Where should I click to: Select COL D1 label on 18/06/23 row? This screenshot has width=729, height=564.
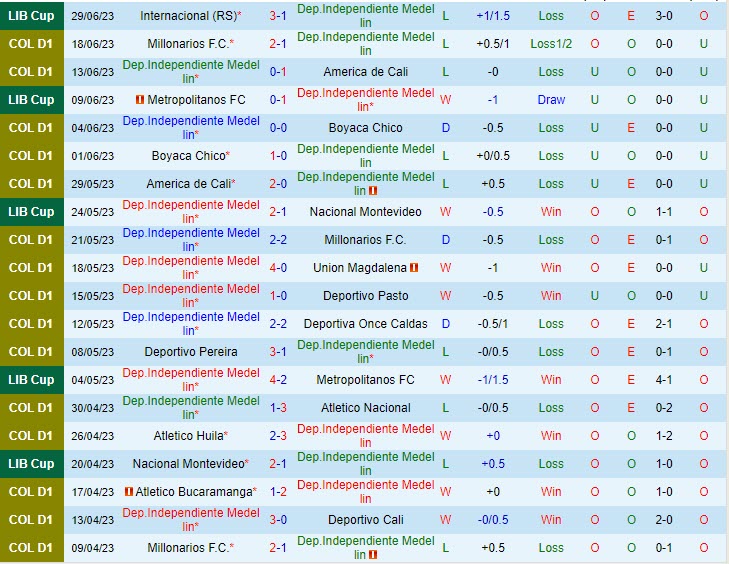tap(32, 44)
